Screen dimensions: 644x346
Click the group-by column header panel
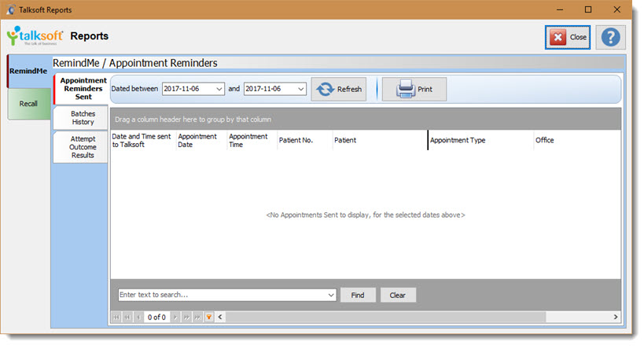(366, 120)
